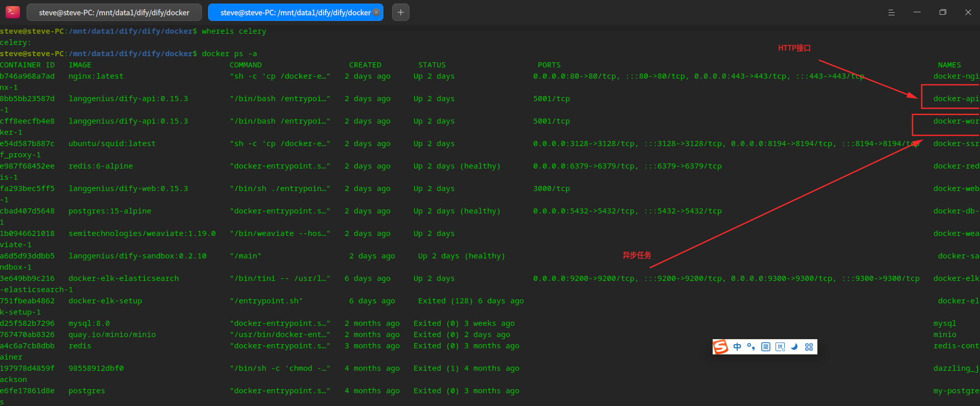The width and height of the screenshot is (980, 406).
Task: Click the docker-api container name
Action: [x=956, y=99]
